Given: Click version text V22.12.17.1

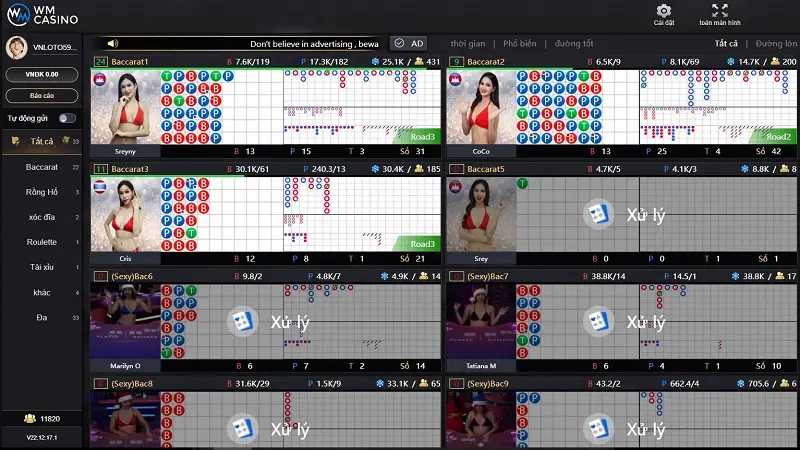Looking at the screenshot, I should click(42, 437).
